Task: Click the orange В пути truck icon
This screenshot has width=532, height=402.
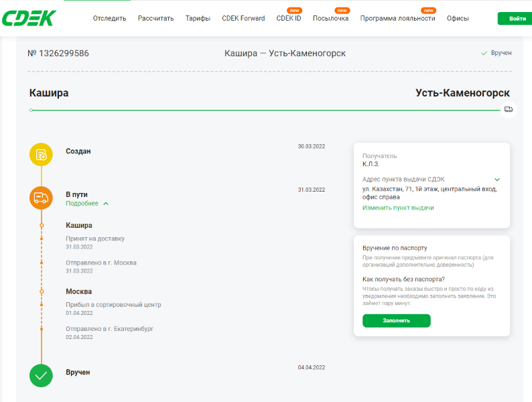Action: (41, 198)
